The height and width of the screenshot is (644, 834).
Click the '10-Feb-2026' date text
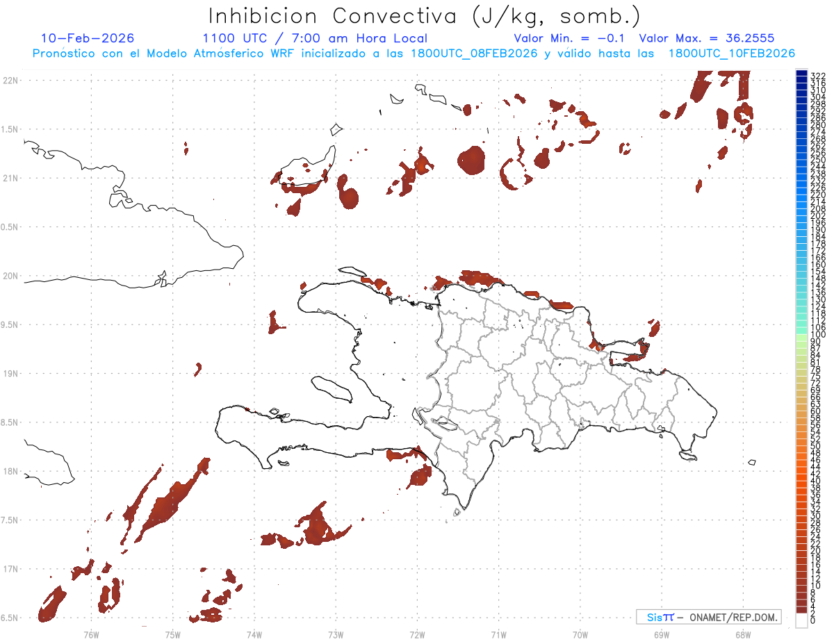click(x=88, y=38)
